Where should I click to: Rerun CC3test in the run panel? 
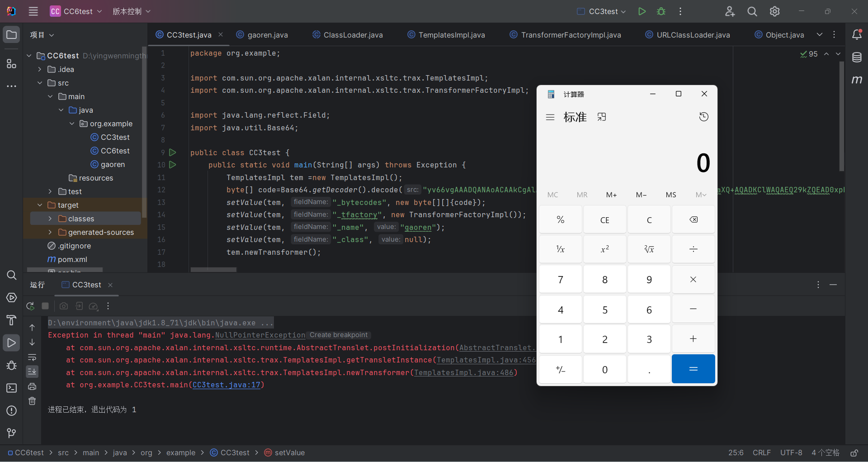(30, 306)
